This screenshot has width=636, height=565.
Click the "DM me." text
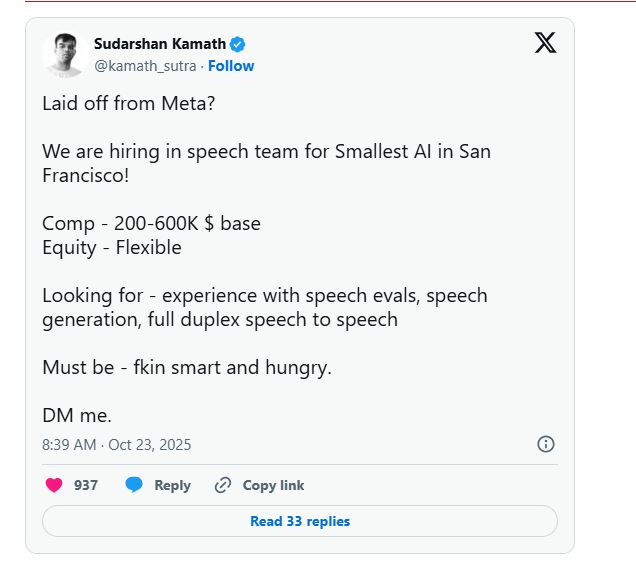[77, 415]
